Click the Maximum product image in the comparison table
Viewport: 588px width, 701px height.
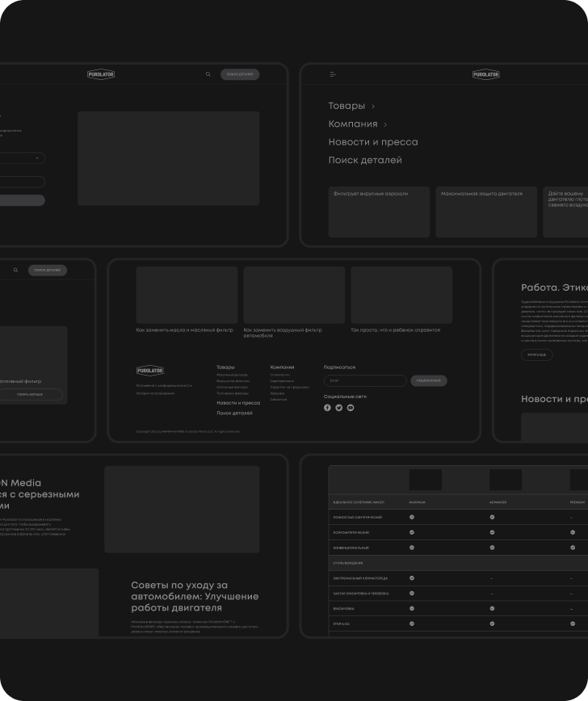pos(425,480)
